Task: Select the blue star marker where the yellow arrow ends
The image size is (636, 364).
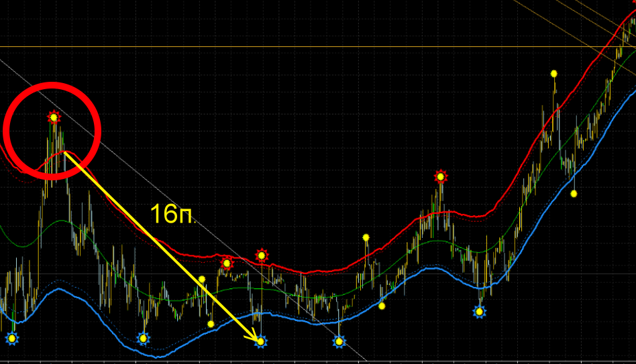Action: click(261, 342)
